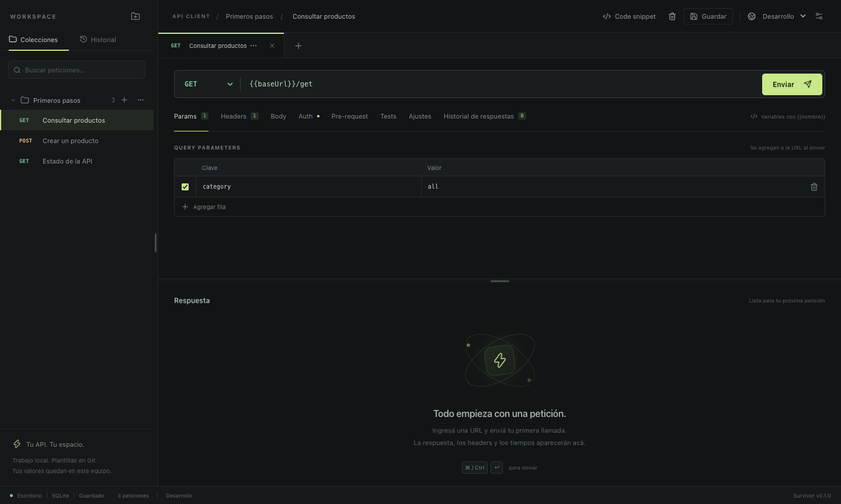Close the Consultar productos tab
The height and width of the screenshot is (504, 841).
[272, 46]
